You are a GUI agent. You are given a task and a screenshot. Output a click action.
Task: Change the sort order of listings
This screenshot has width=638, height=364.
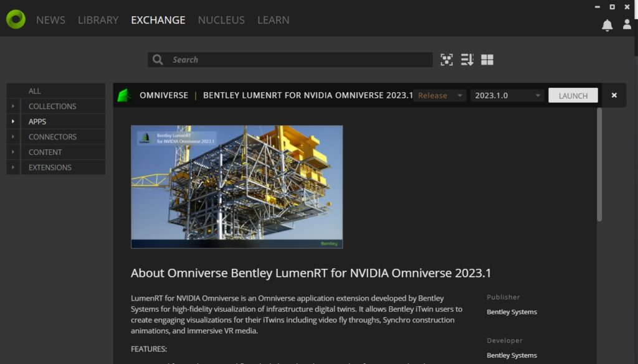tap(467, 59)
